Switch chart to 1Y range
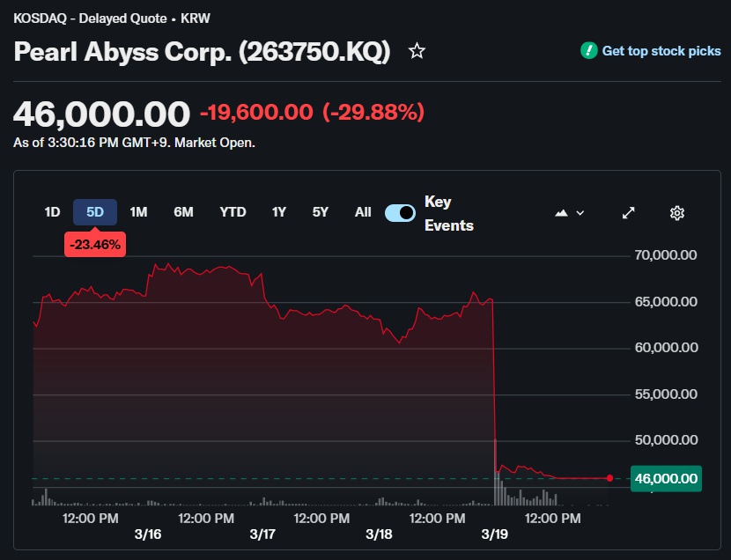 [x=279, y=212]
